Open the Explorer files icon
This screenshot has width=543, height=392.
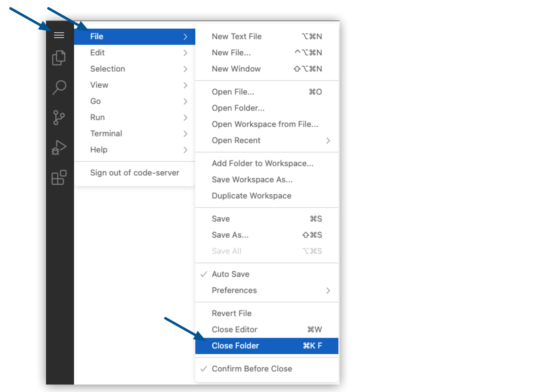tap(59, 58)
